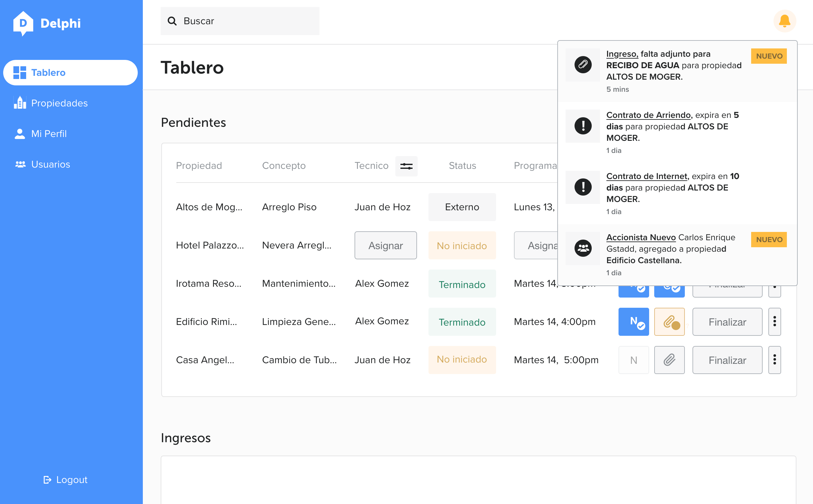Open the Contrato de Arriendo link
813x504 pixels.
648,115
